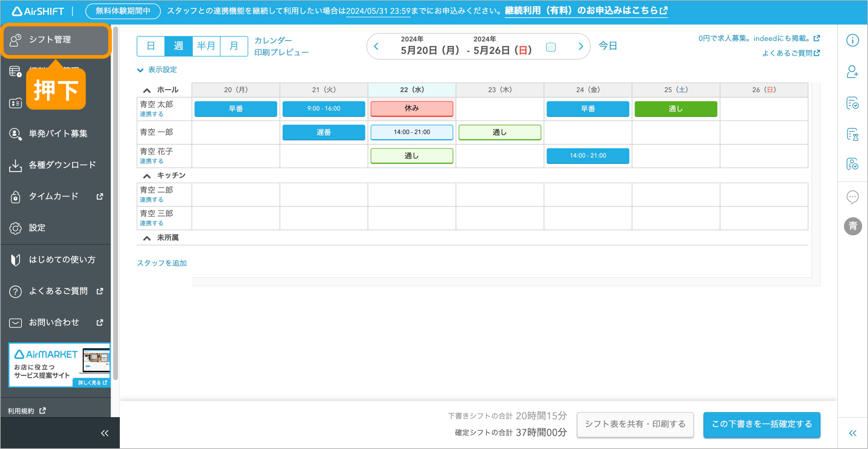Screen dimensions: 868x449
Task: Click 連携する under 青空 三郎
Action: [x=151, y=224]
